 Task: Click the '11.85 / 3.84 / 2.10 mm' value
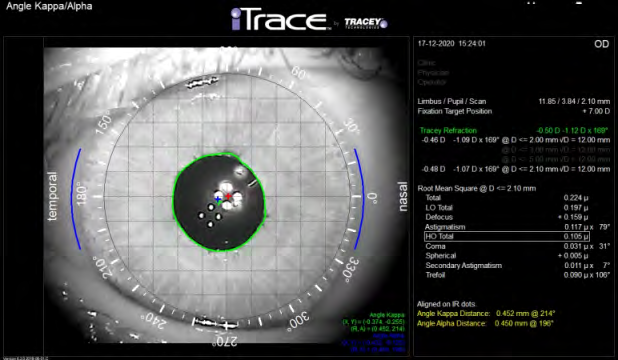click(x=574, y=101)
